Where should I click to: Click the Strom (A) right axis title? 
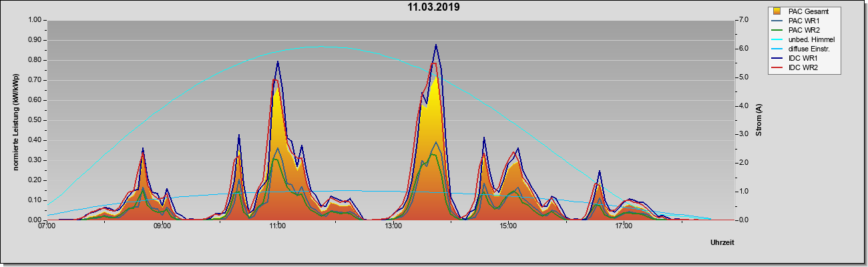758,120
